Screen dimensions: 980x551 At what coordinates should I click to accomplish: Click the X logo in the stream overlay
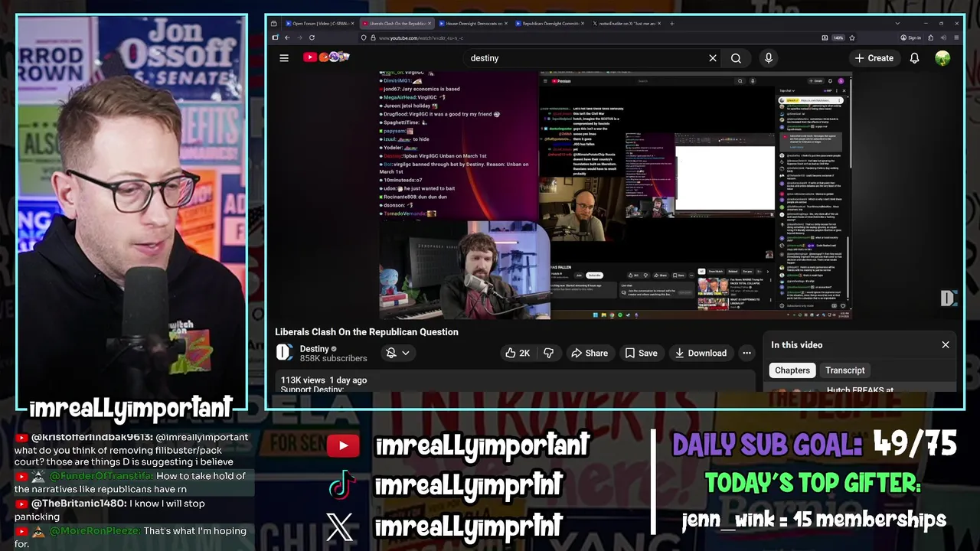(x=340, y=527)
